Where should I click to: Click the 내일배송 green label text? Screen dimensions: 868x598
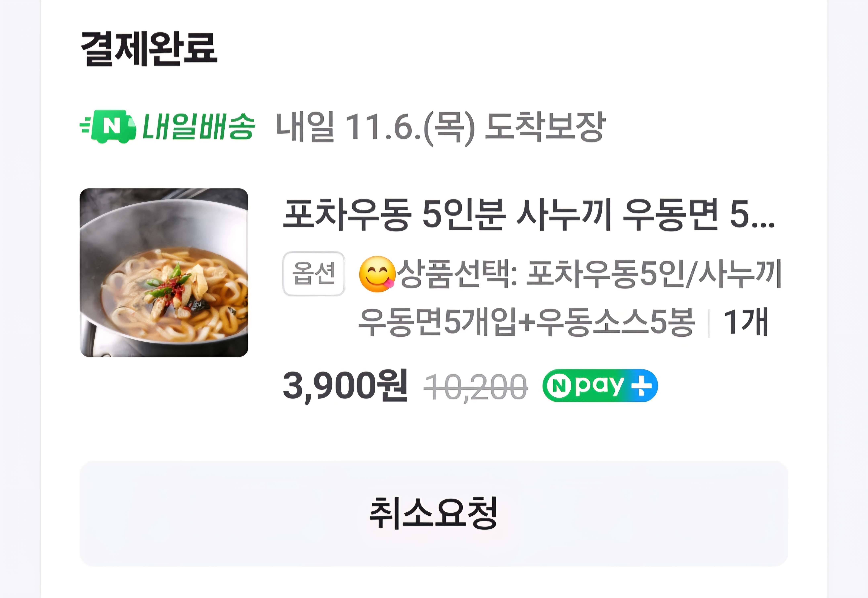click(x=199, y=126)
